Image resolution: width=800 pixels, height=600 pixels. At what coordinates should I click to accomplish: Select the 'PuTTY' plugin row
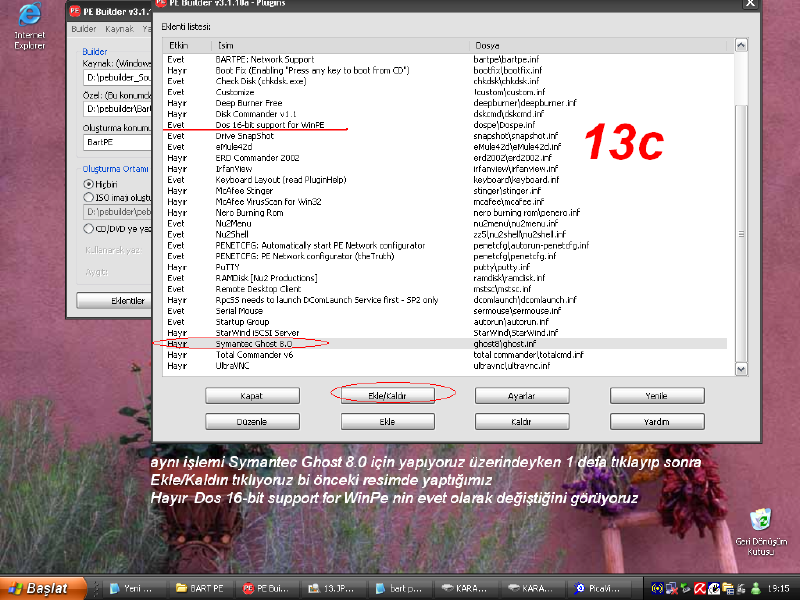point(445,267)
